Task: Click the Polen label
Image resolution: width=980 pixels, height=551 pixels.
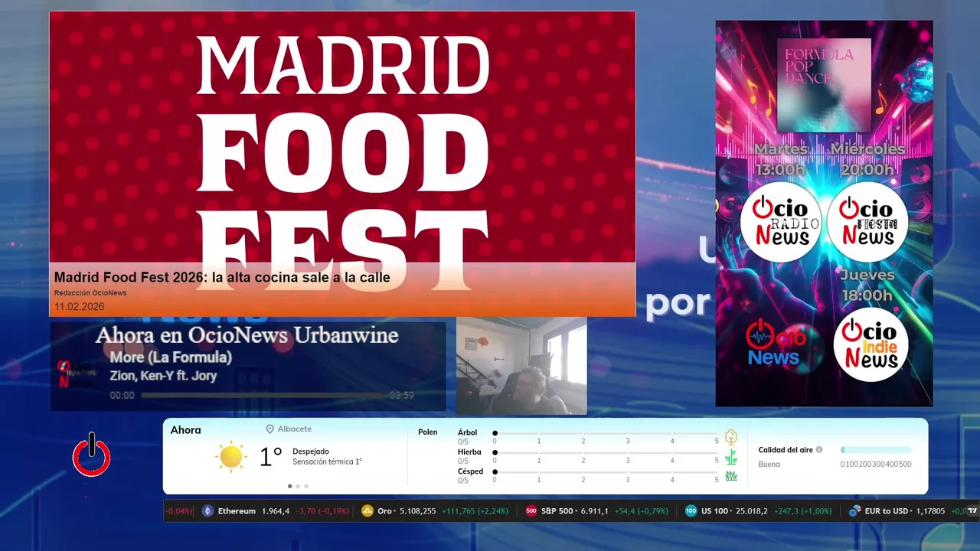Action: pos(428,432)
